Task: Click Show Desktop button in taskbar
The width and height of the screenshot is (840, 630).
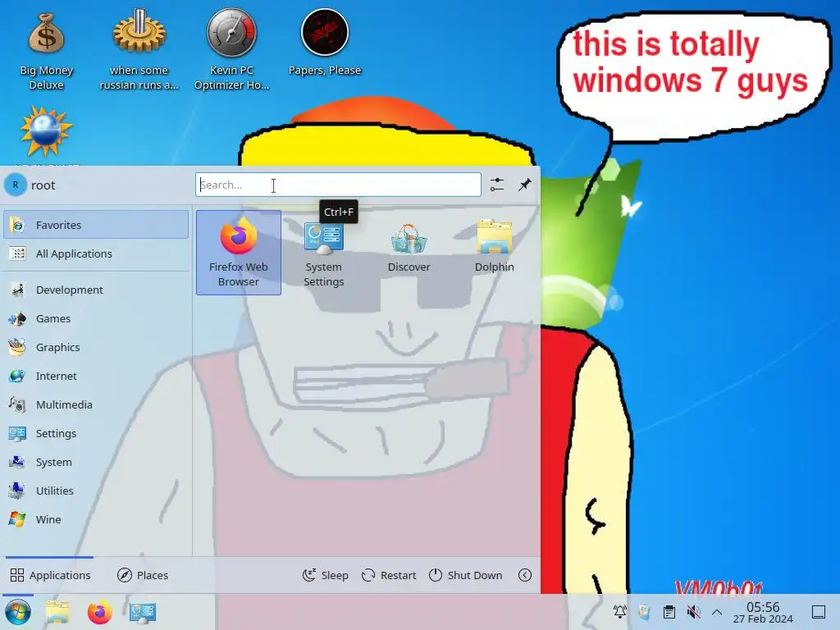Action: 819,612
